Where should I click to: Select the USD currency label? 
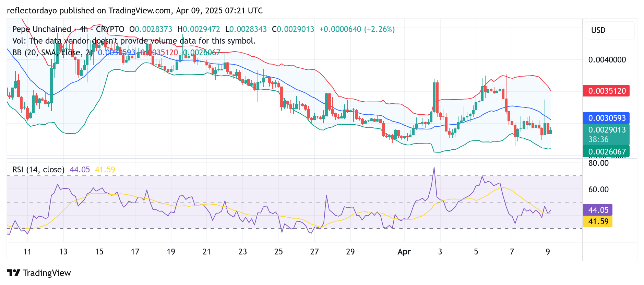[x=598, y=30]
